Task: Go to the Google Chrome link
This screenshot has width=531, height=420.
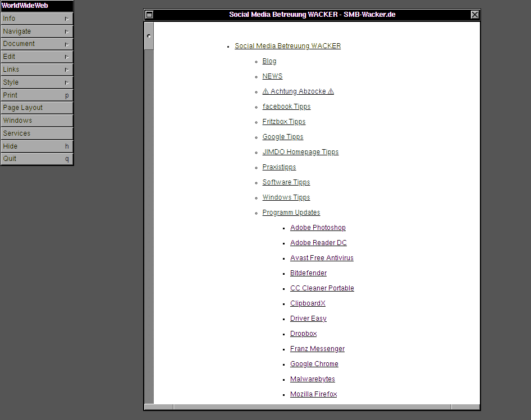Action: 314,364
